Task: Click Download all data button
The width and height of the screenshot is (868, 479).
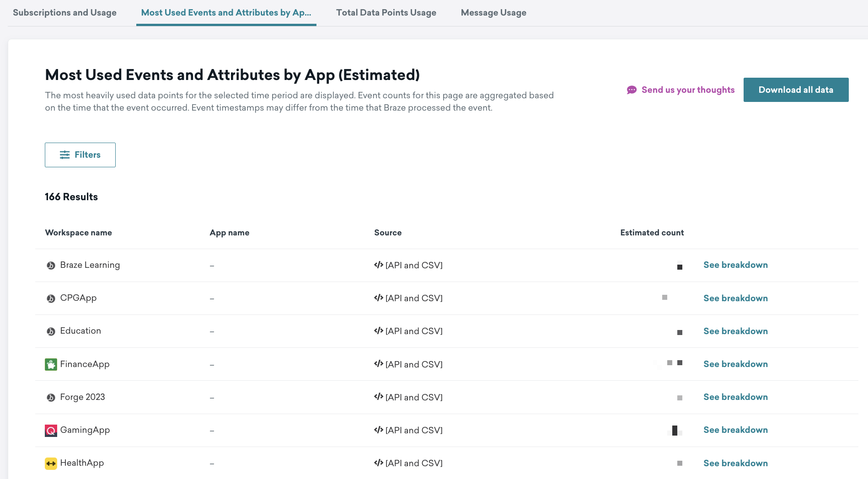Action: (796, 90)
